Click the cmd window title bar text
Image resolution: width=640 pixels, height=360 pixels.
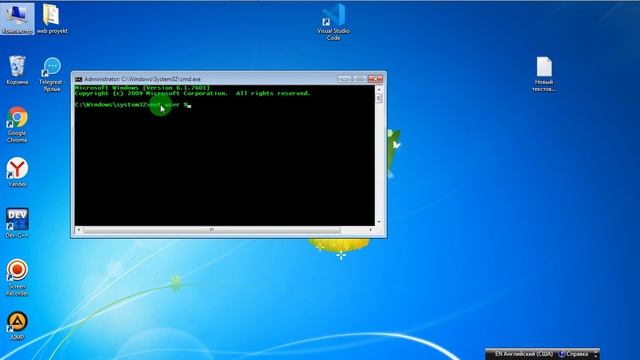[x=142, y=79]
